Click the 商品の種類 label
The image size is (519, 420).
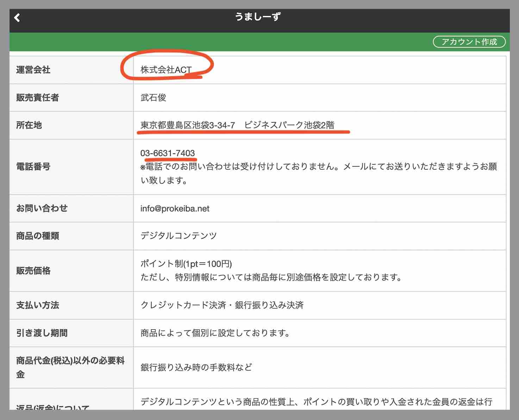[37, 236]
